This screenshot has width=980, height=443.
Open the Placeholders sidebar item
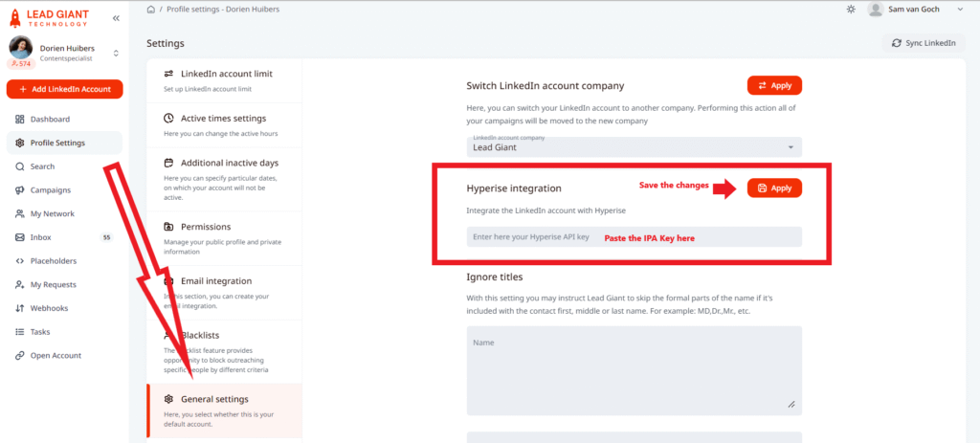point(53,261)
